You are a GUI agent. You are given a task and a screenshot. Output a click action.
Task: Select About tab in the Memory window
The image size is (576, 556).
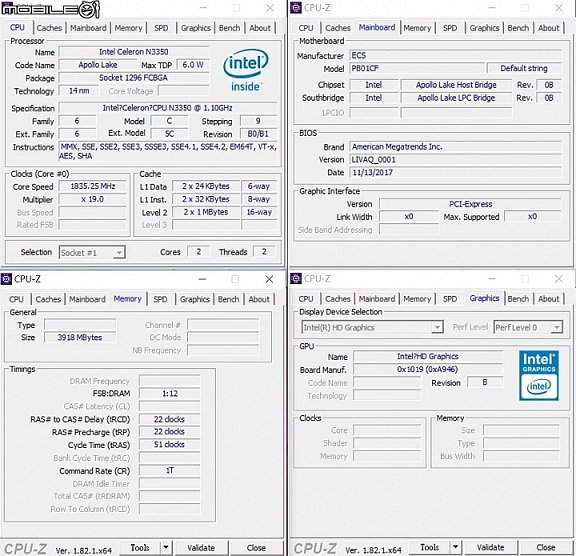pos(259,299)
